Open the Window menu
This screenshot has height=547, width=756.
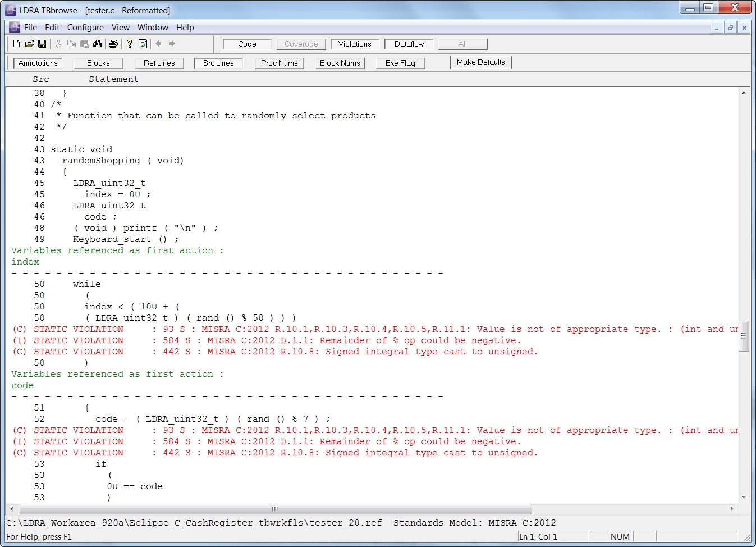(x=153, y=27)
